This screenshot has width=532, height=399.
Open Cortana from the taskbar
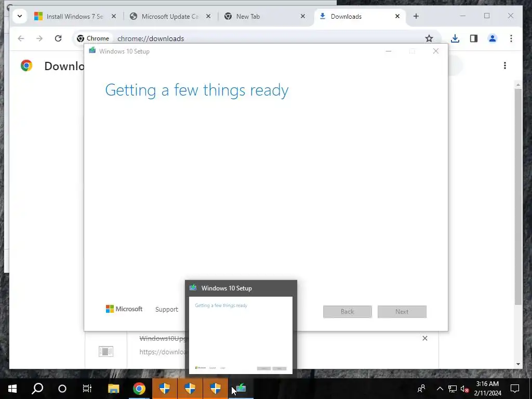[x=62, y=389]
